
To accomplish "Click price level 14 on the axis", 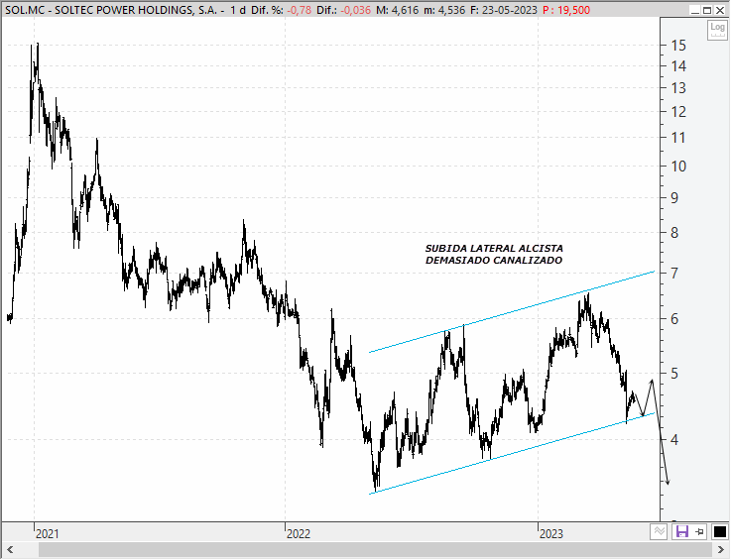I will pyautogui.click(x=678, y=65).
